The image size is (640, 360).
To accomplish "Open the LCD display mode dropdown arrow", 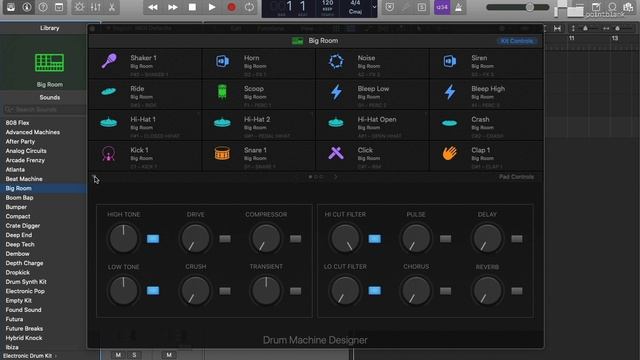I will tap(374, 7).
